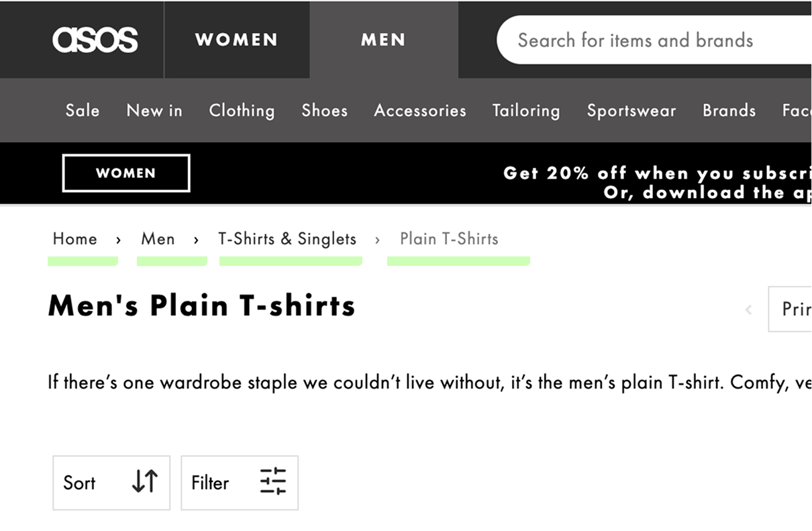
Task: Click the left chevron beside Print
Action: (x=748, y=309)
